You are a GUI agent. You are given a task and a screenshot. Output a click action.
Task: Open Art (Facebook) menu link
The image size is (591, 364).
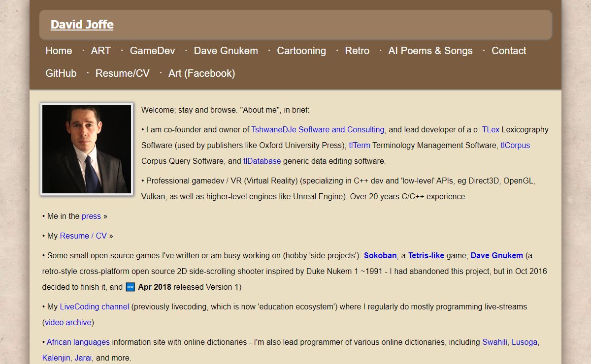202,73
